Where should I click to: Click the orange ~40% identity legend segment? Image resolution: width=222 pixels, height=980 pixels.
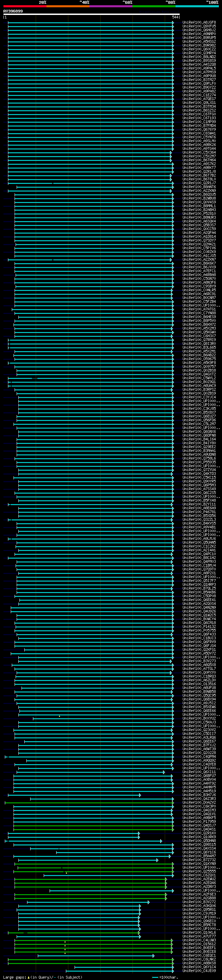(x=68, y=6)
